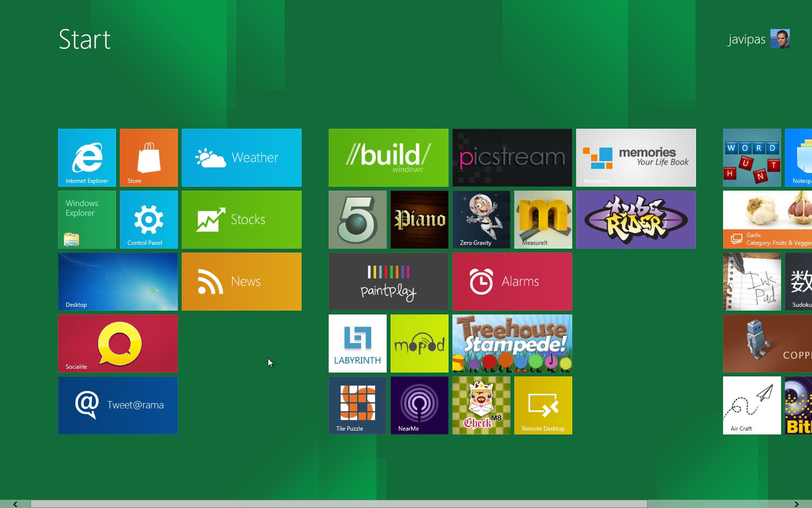Open the Control Panel gear tile
Viewport: 812px width, 508px height.
pos(149,220)
